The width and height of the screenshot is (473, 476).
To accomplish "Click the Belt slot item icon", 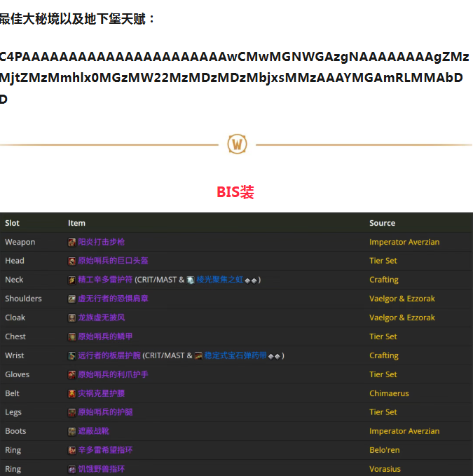I will [x=71, y=393].
